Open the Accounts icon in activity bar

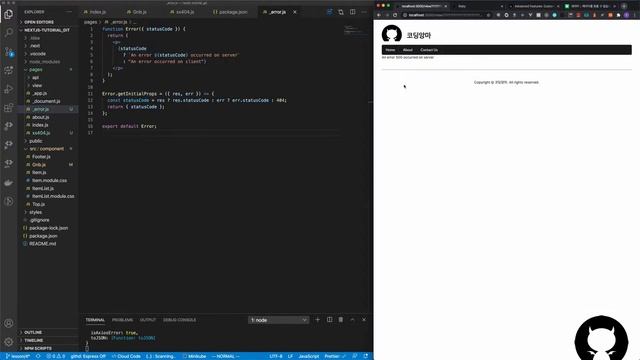9,323
